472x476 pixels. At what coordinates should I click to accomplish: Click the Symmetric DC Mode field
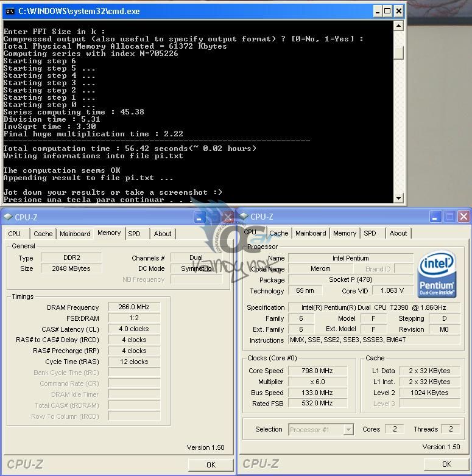click(x=196, y=268)
